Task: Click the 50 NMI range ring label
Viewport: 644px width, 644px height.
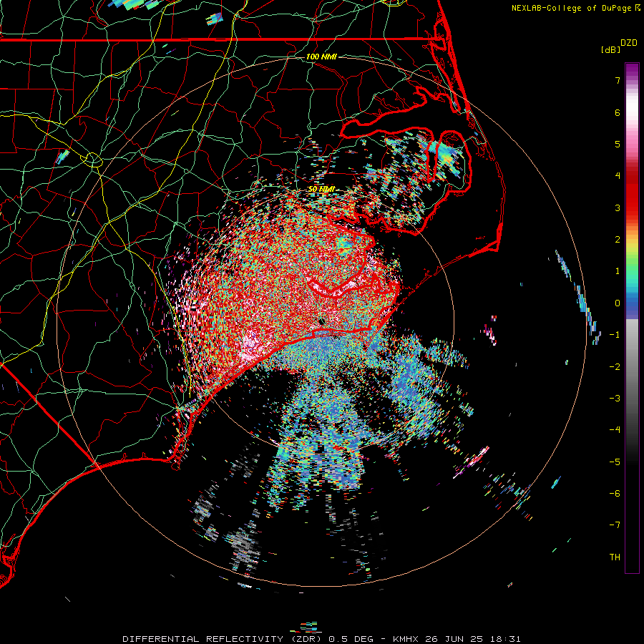Action: point(321,190)
